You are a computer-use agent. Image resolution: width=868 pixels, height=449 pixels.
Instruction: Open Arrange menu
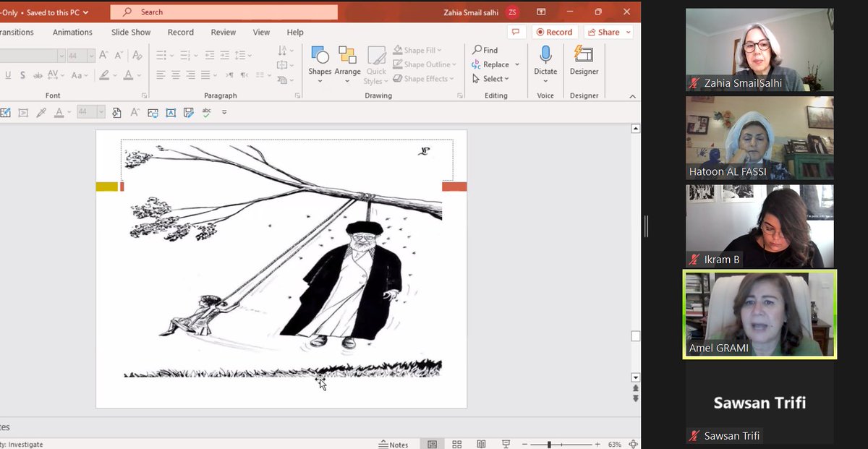347,64
